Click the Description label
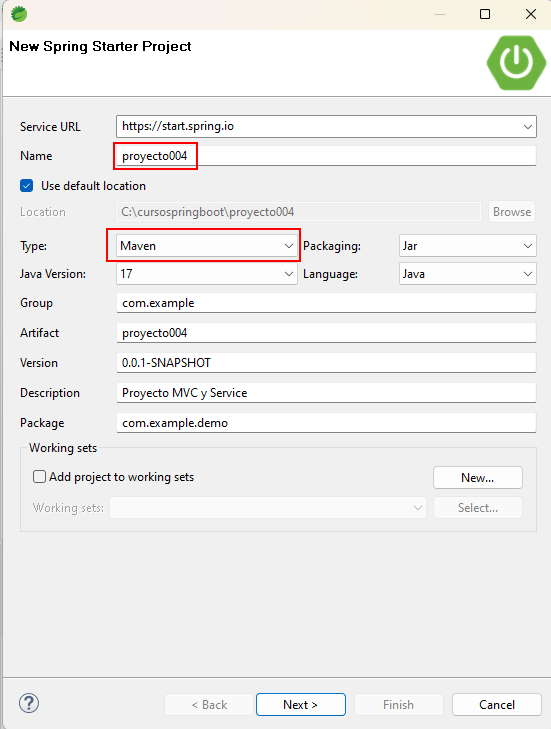This screenshot has width=551, height=729. (50, 393)
